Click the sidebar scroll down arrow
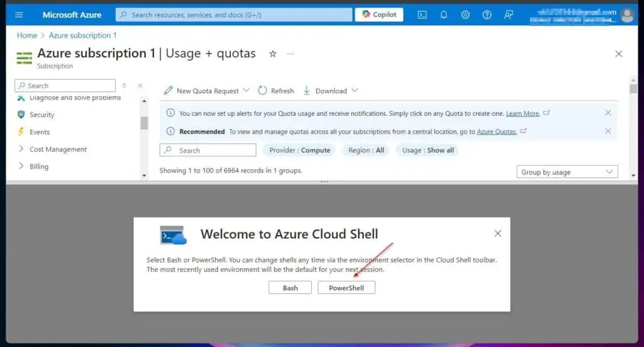The height and width of the screenshot is (347, 644). click(x=144, y=176)
